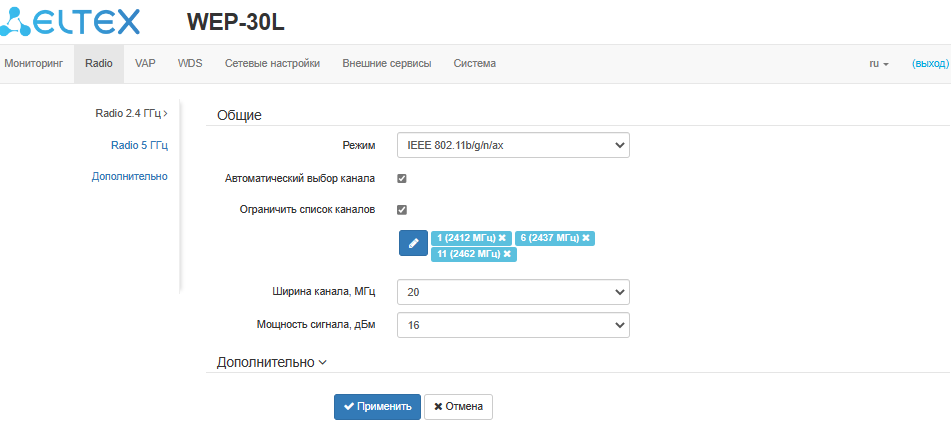Click the (выход) logout link
Screen dimensions: 951x436
(x=930, y=64)
